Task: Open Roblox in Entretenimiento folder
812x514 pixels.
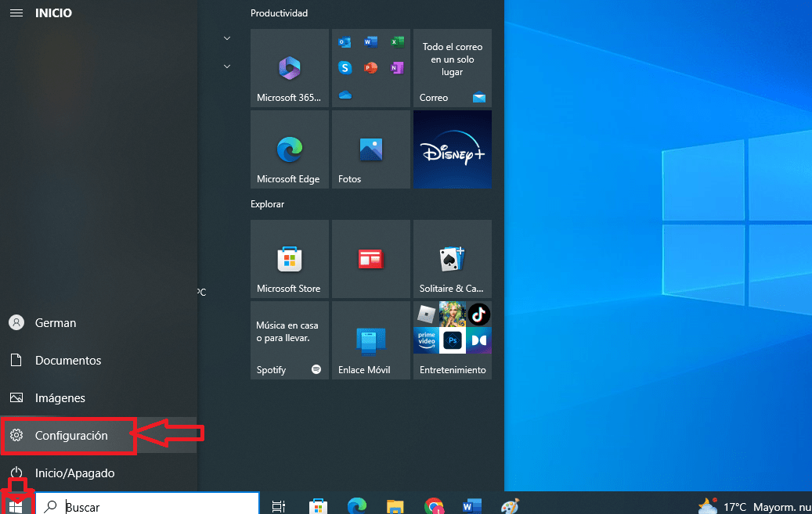Action: pos(426,315)
